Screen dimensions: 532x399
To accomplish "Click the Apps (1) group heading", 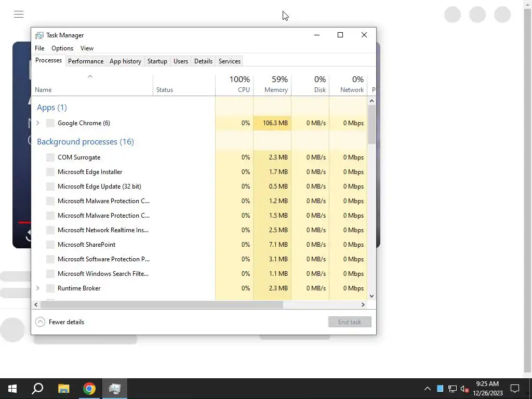I will [x=52, y=108].
